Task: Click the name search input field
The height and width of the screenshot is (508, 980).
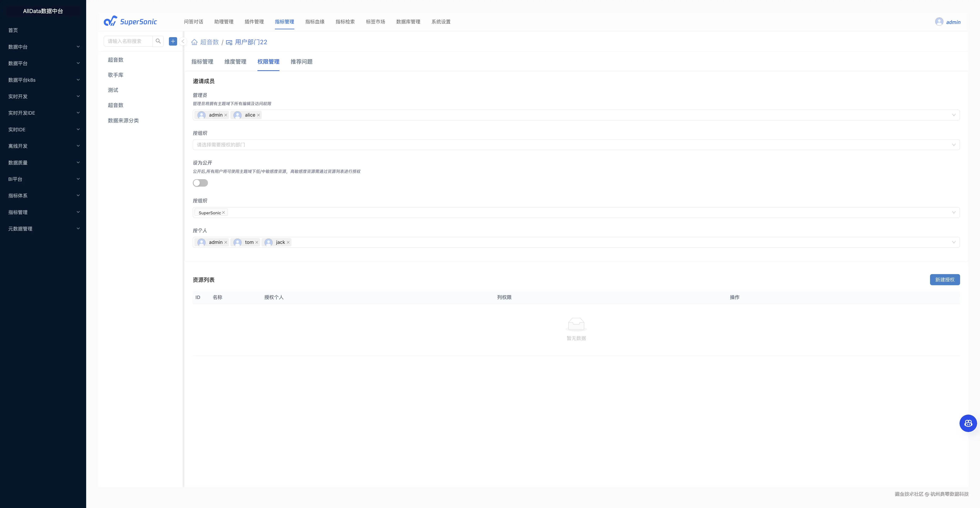Action: [128, 41]
